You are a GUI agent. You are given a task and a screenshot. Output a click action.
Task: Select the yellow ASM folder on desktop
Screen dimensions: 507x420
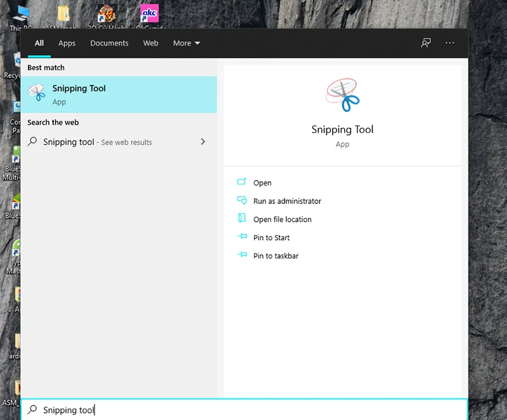pos(63,15)
